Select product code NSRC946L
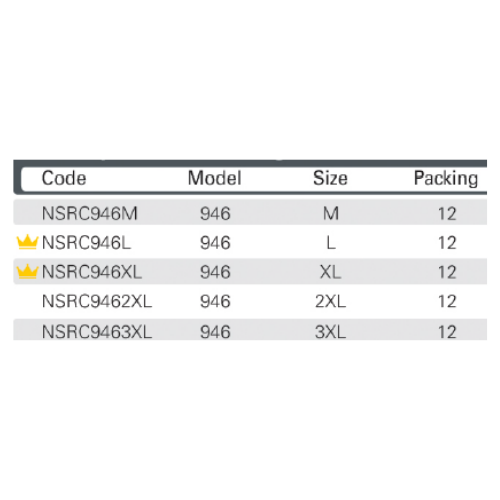The width and height of the screenshot is (500, 500). click(86, 243)
